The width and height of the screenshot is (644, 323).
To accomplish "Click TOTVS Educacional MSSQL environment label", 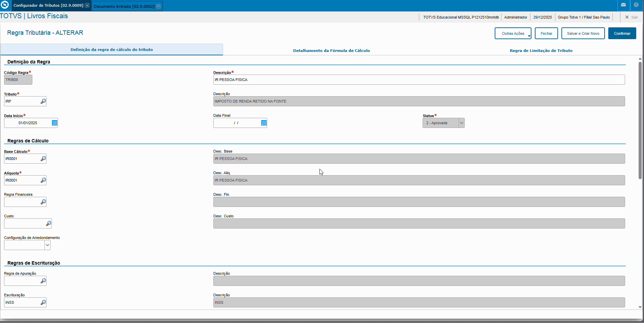I will click(x=461, y=17).
